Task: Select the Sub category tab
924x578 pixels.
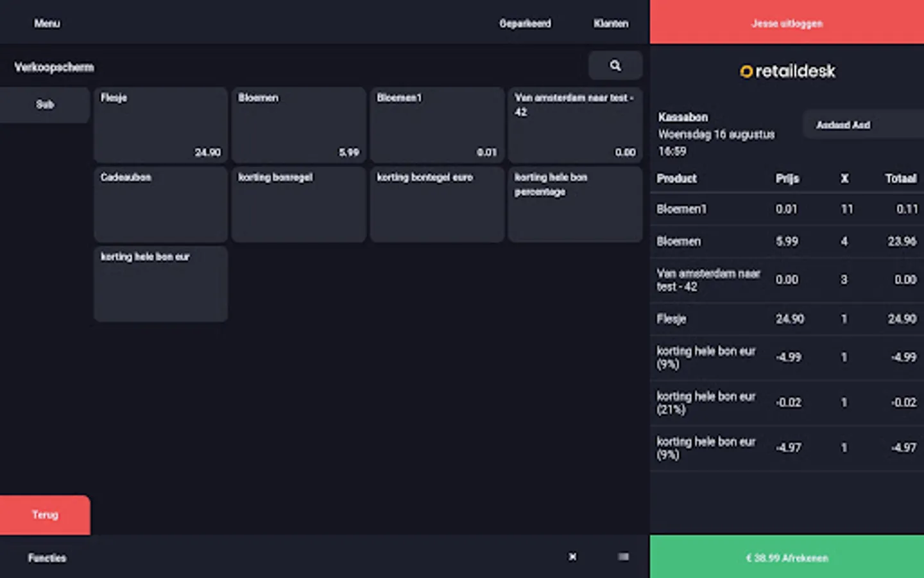Action: tap(45, 105)
